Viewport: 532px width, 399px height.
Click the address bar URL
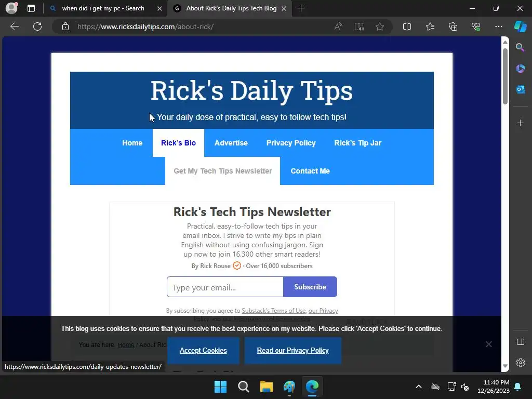pyautogui.click(x=145, y=26)
